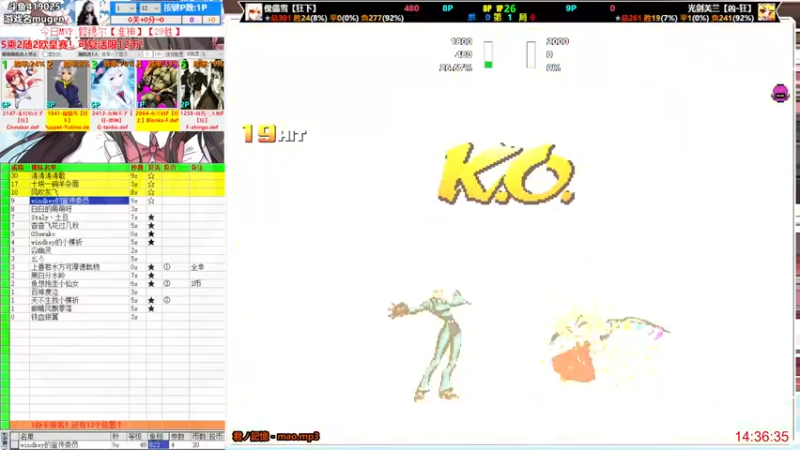Click the black star in the 全拿 row
Viewport: 800px width, 450px height.
pos(151,267)
